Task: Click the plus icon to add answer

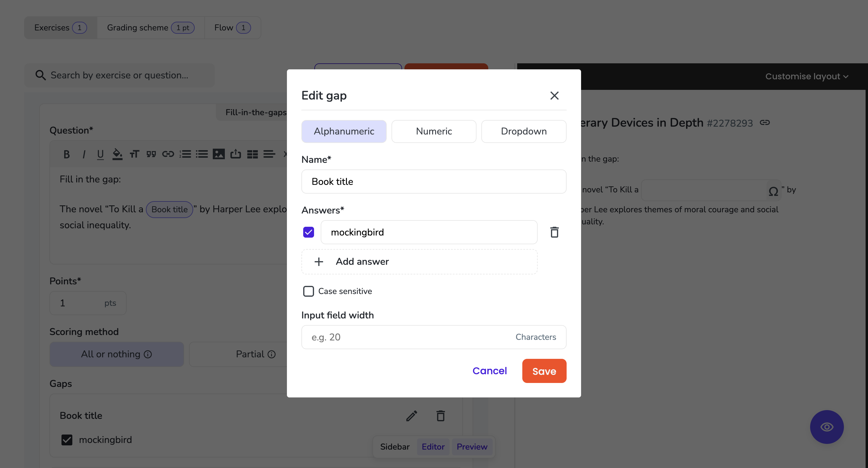Action: click(319, 262)
